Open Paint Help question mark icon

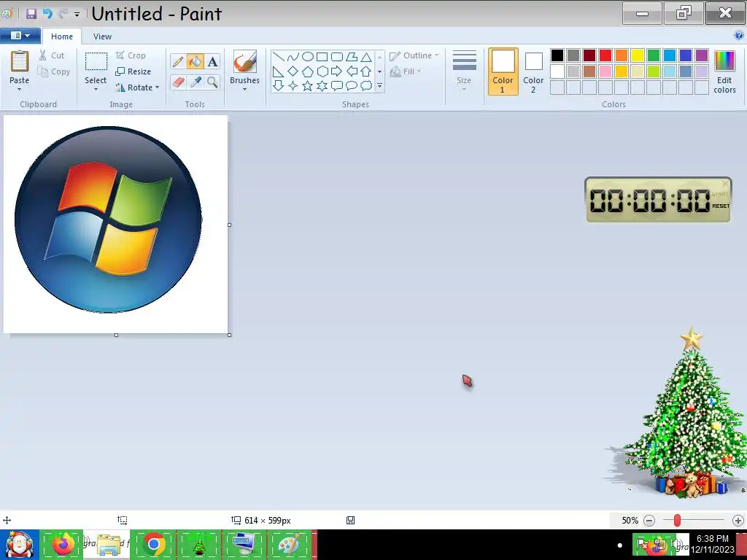click(739, 35)
